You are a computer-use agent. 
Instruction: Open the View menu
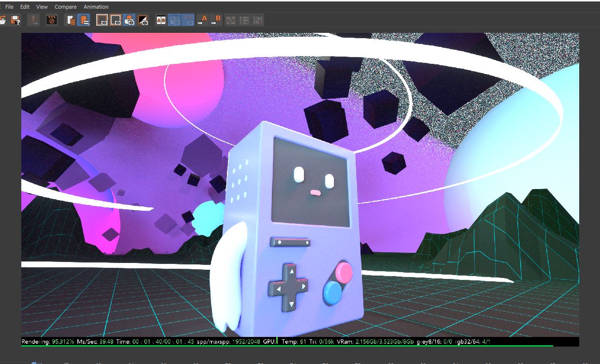(x=42, y=7)
